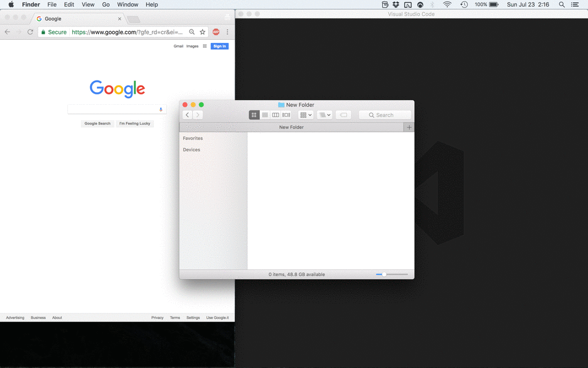Open the Images link on Google page
588x368 pixels.
pyautogui.click(x=192, y=46)
